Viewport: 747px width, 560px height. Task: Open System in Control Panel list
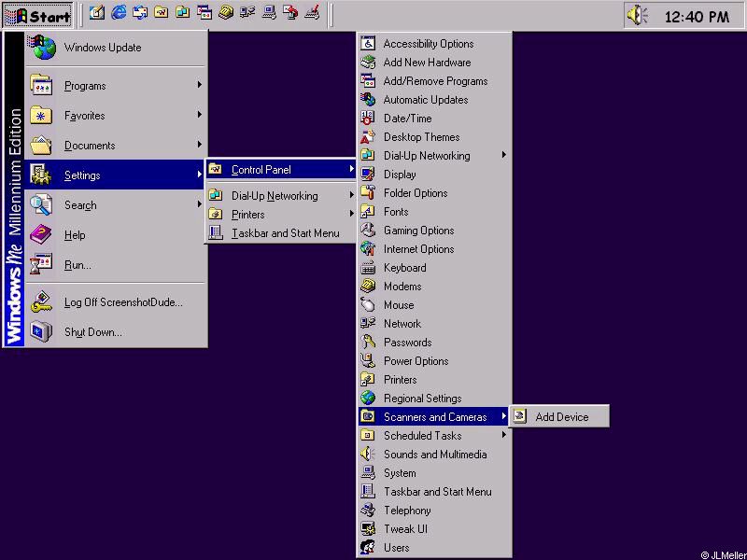(x=434, y=473)
